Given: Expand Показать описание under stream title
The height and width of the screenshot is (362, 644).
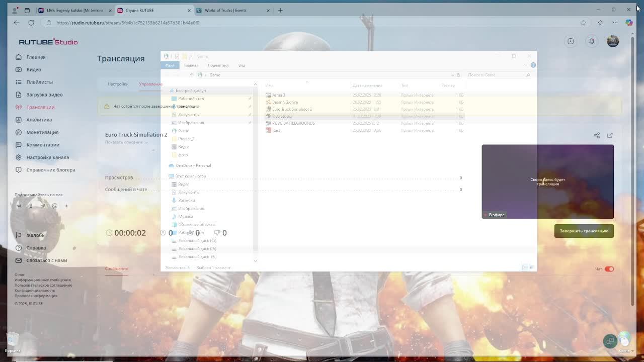Looking at the screenshot, I should [x=126, y=142].
